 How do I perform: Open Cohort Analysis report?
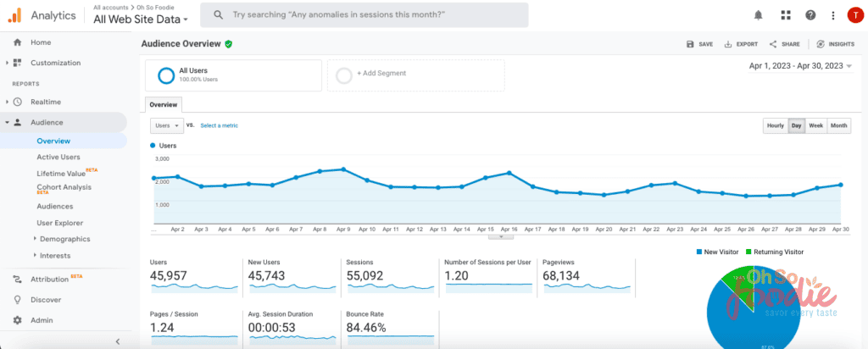click(x=64, y=187)
